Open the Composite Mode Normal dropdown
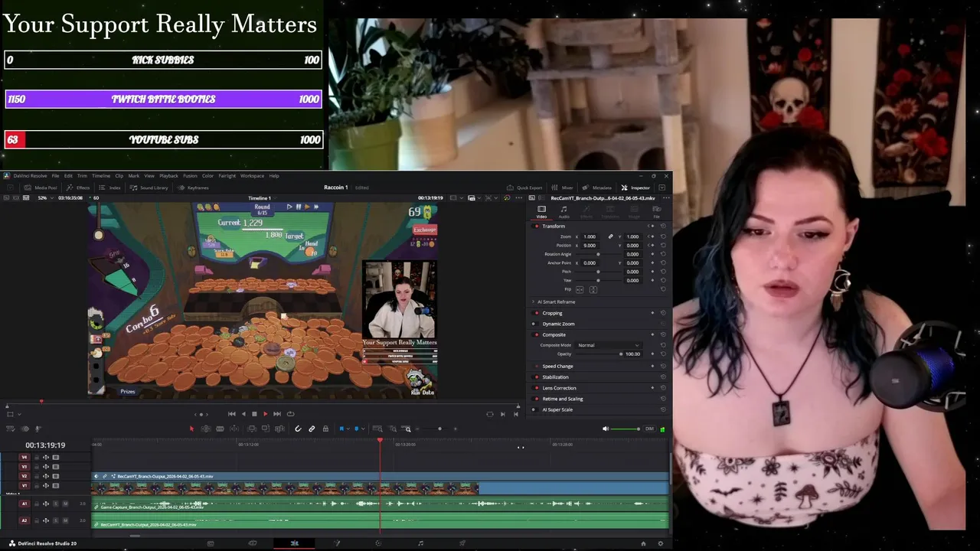Image resolution: width=980 pixels, height=551 pixels. (x=609, y=345)
